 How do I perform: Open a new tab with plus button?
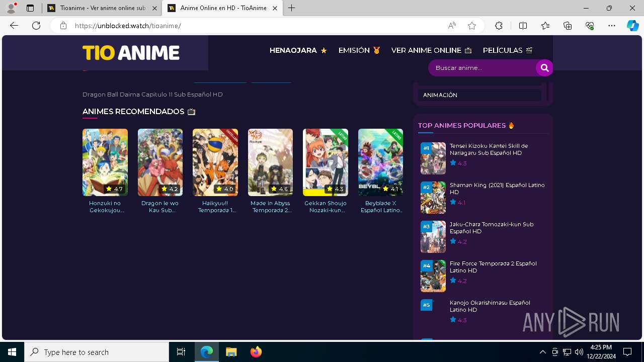click(x=292, y=8)
